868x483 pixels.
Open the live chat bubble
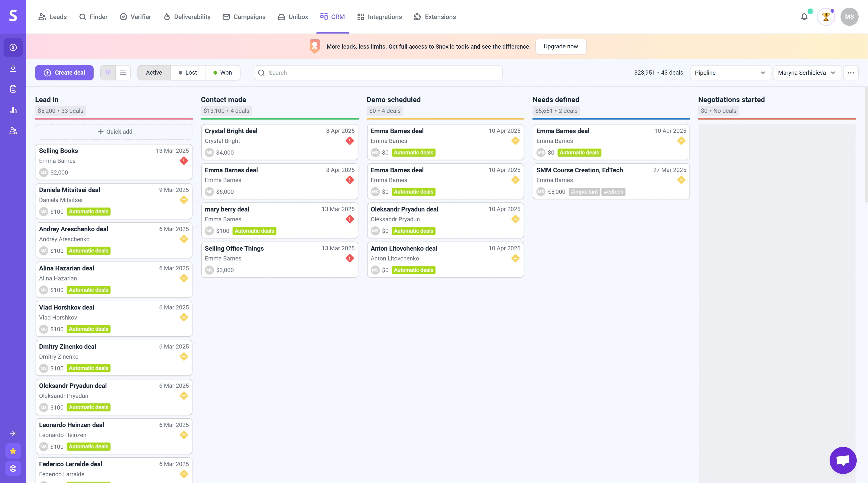tap(843, 460)
